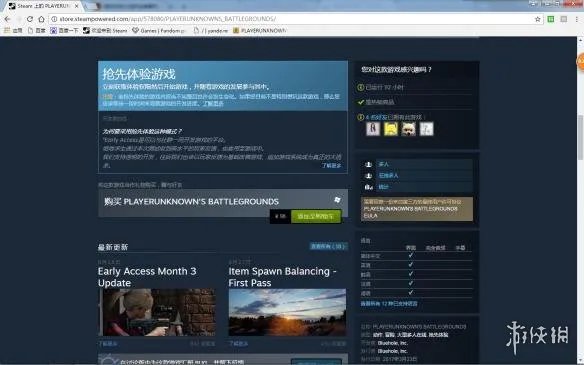Screen dimensions: 584x365
Task: Click the green extension icon in the toolbar
Action: tap(551, 19)
